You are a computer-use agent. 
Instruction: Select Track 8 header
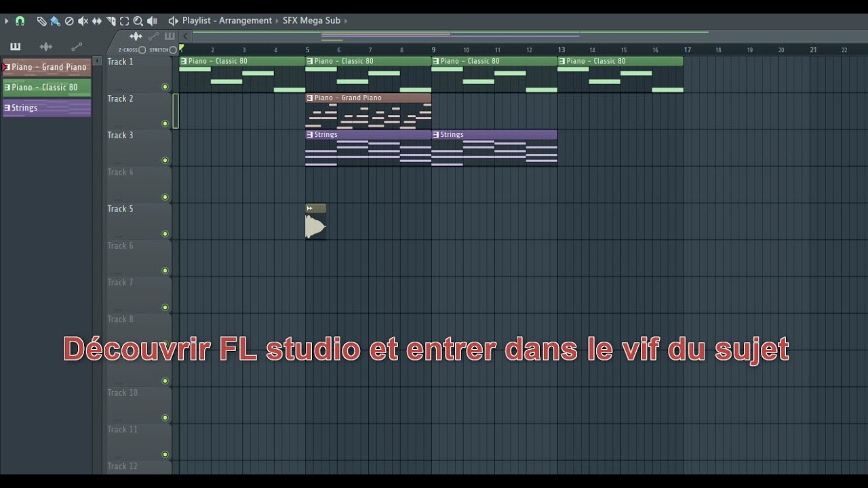[139, 331]
